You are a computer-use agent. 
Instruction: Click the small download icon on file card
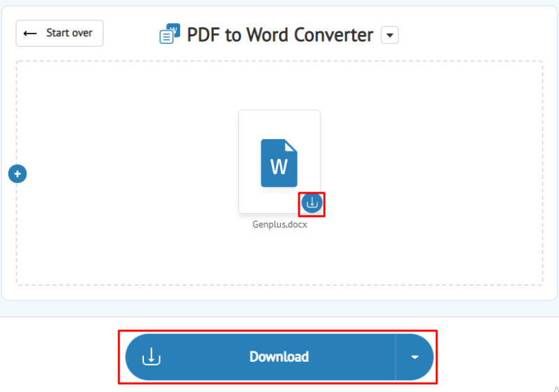pyautogui.click(x=312, y=203)
